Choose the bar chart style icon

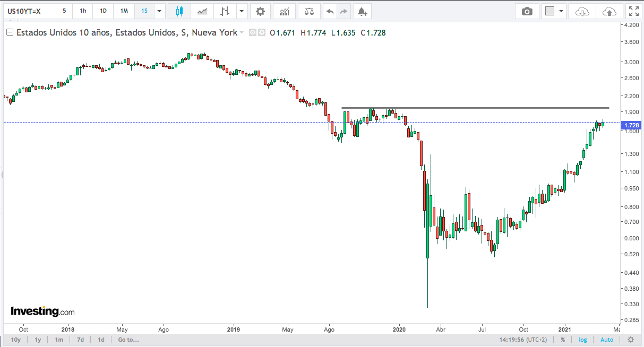(225, 11)
